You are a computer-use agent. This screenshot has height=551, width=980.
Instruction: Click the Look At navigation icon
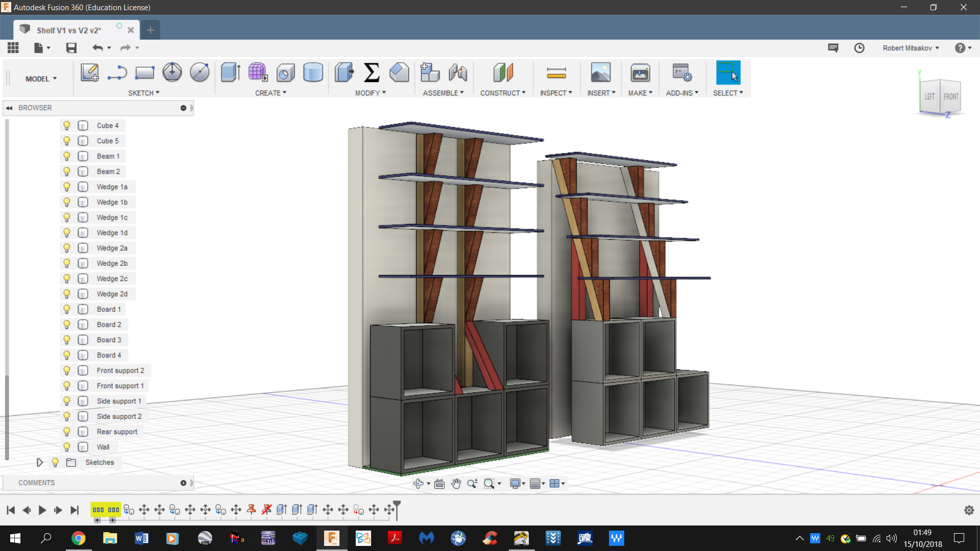(x=439, y=484)
